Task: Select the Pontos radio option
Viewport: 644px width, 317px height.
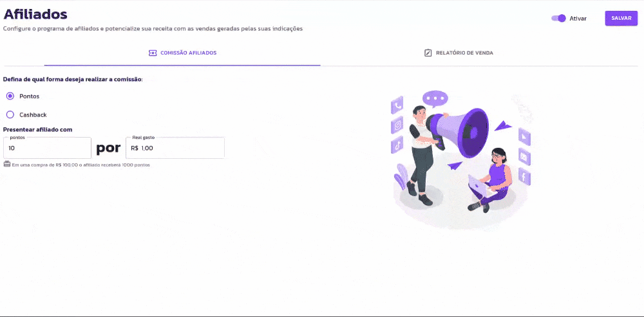Action: coord(10,96)
